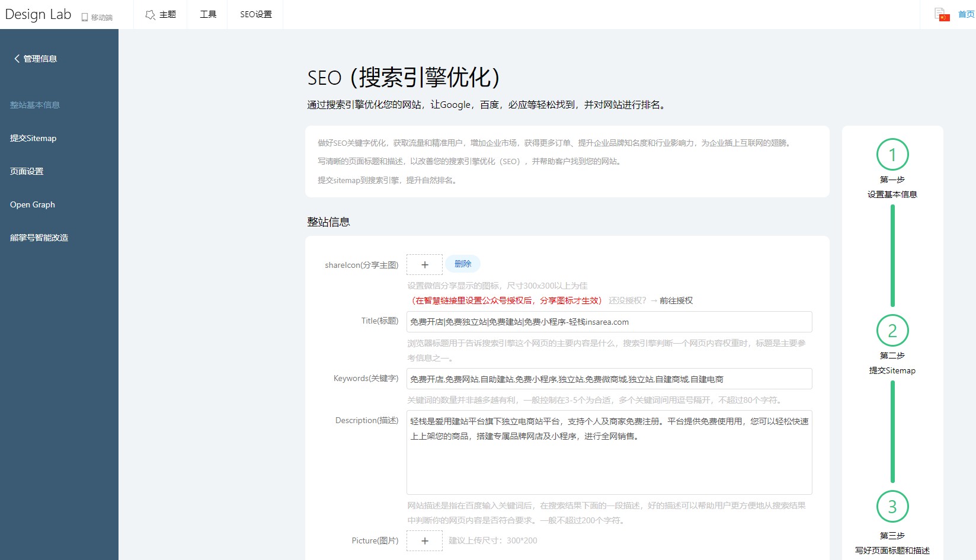Click the red 在智慧链接里设置公众号授权后 notice
The image size is (976, 560).
tap(507, 300)
